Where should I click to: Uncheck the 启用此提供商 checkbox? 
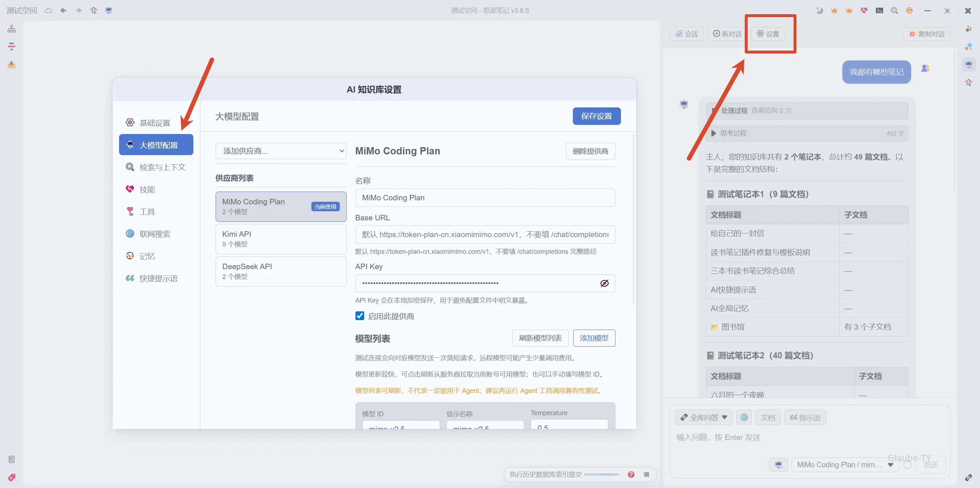click(x=359, y=316)
